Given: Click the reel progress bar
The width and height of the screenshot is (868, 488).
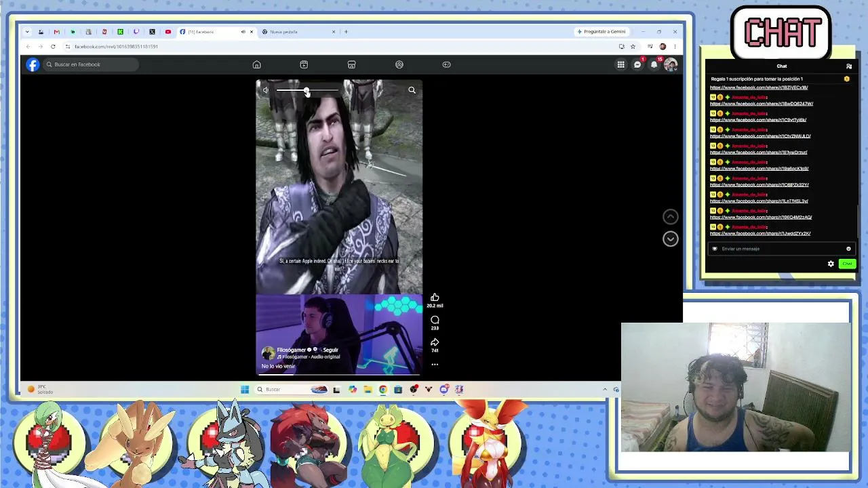Looking at the screenshot, I should coord(339,373).
